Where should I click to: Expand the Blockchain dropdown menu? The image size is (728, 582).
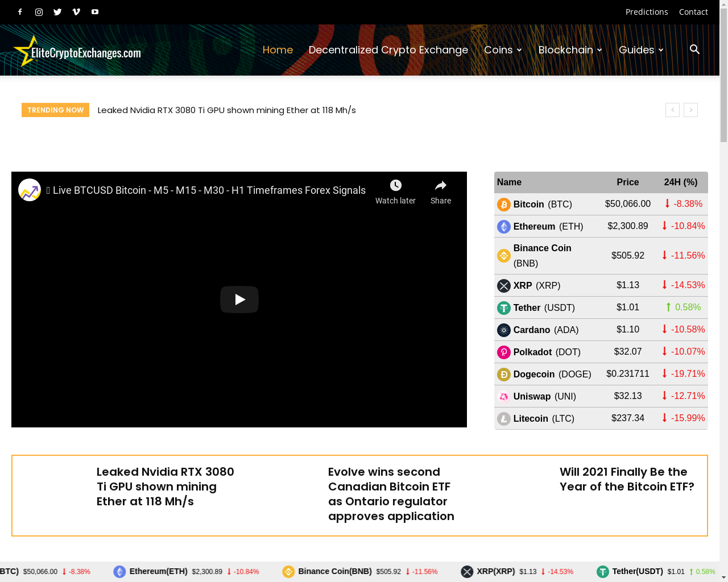(x=570, y=50)
